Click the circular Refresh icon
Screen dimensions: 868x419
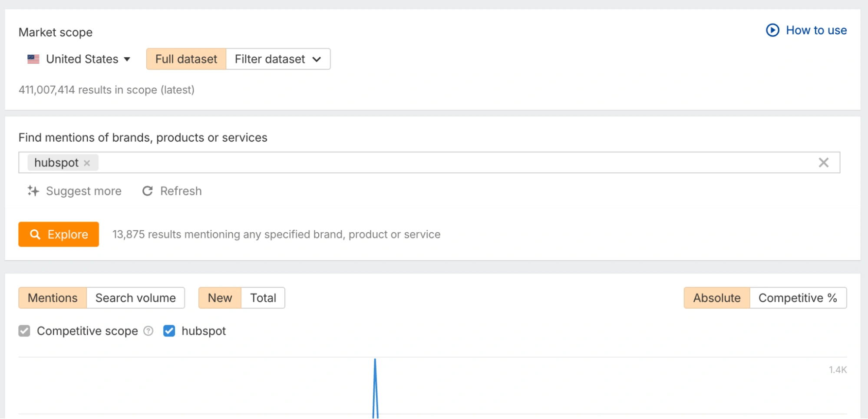(x=148, y=191)
